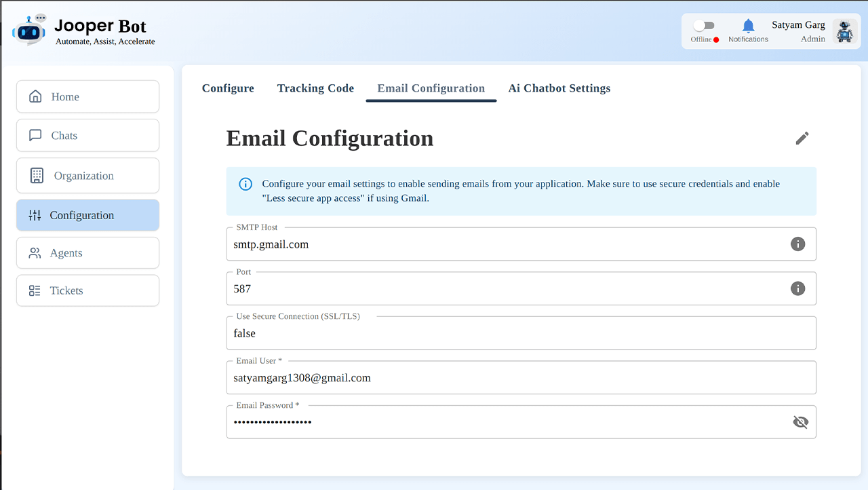868x490 pixels.
Task: Click the robot user avatar
Action: click(844, 31)
